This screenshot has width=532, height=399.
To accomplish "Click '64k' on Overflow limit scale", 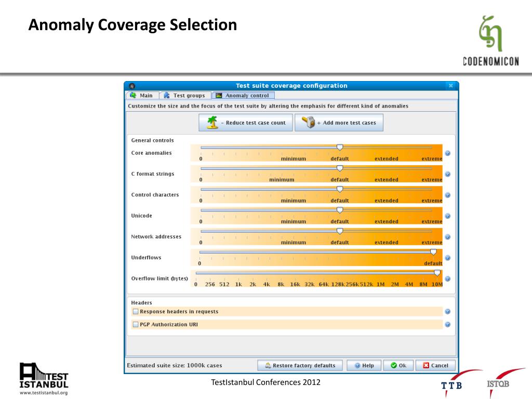I will pyautogui.click(x=324, y=284).
